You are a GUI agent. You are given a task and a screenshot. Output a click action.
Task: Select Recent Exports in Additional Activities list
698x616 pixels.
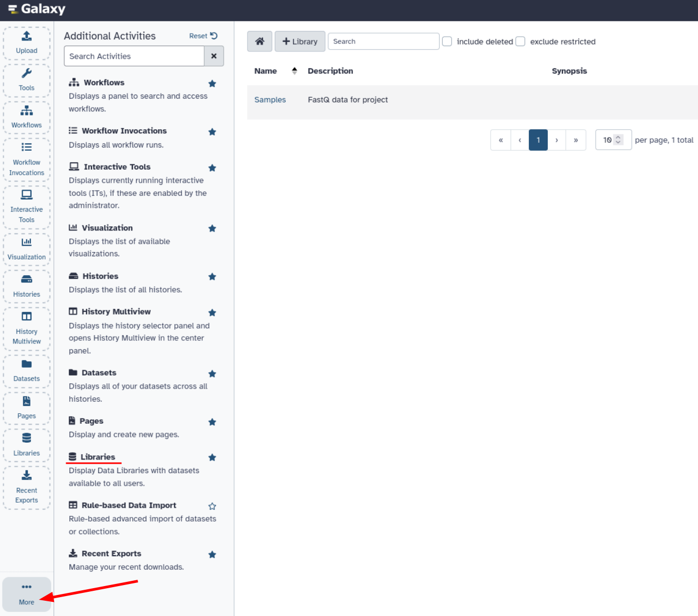(x=111, y=554)
